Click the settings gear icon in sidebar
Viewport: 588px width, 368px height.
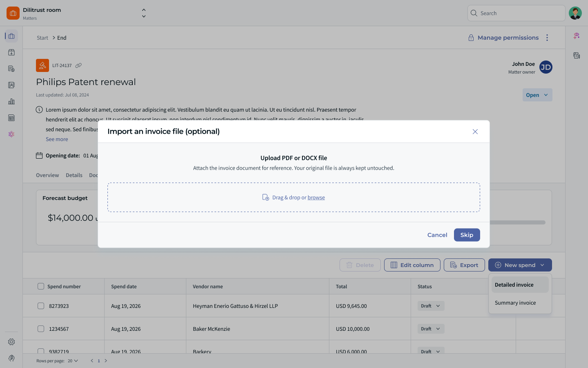[11, 342]
